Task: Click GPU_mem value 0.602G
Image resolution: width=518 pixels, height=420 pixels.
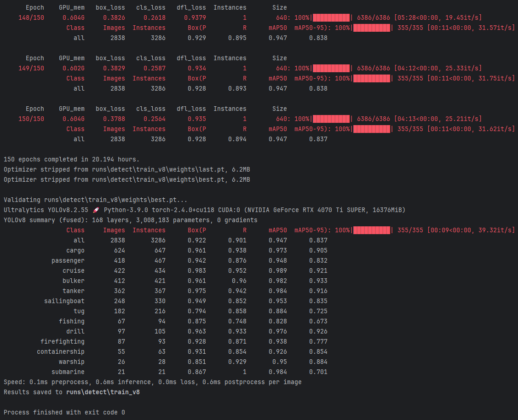Action: 73,68
